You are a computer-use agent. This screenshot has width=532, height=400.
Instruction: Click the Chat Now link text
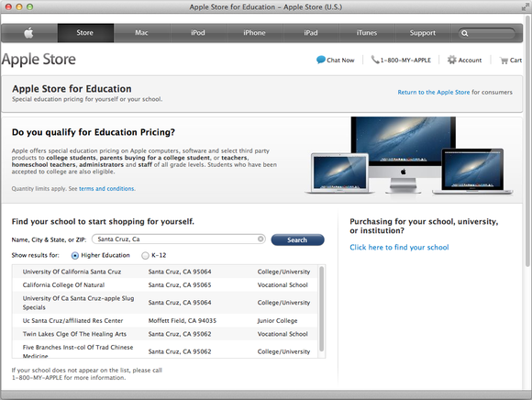click(340, 60)
